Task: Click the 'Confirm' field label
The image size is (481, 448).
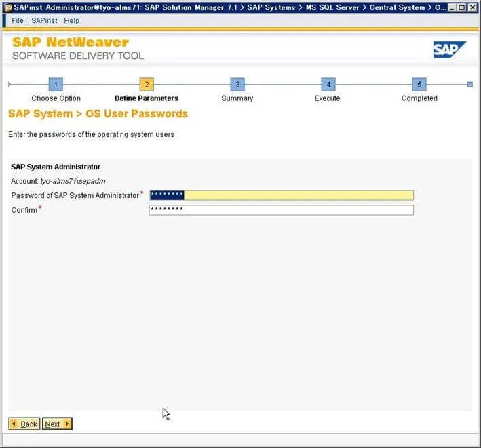Action: pyautogui.click(x=24, y=210)
